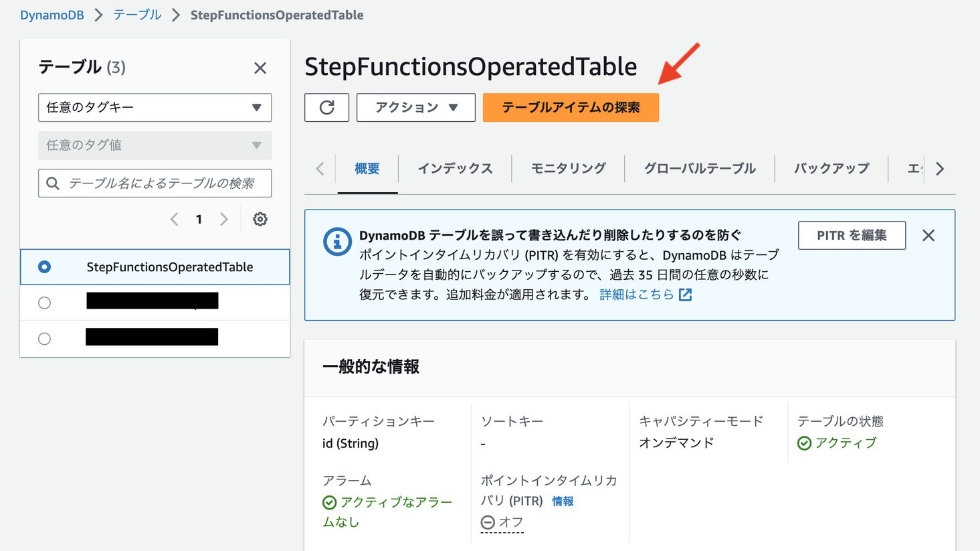This screenshot has height=551, width=980.
Task: Dismiss the PITR banner with its X icon
Action: coord(928,235)
